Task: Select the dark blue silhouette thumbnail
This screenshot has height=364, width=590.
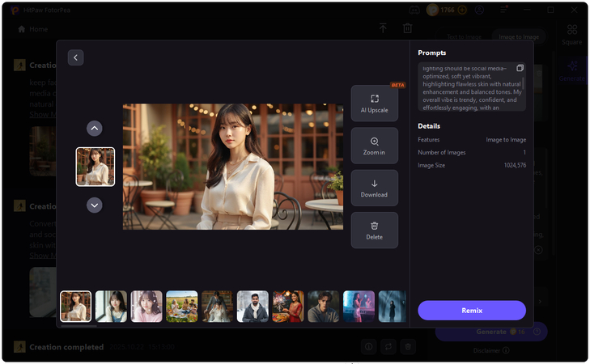Action: coord(393,307)
